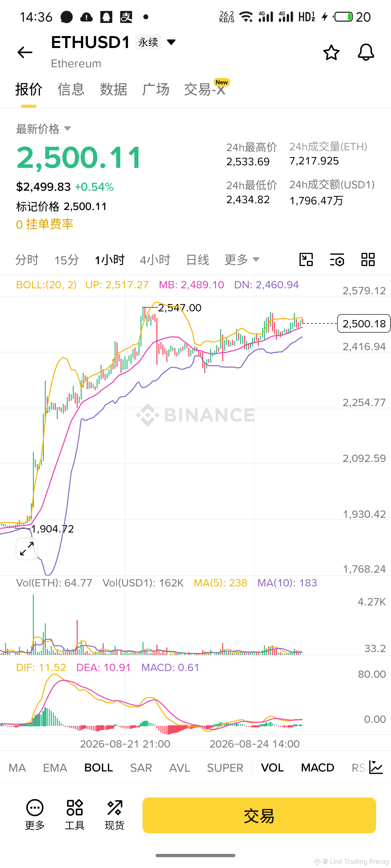The height and width of the screenshot is (868, 391).
Task: Tap the 标记价格 2,500.11 line
Action: 61,206
